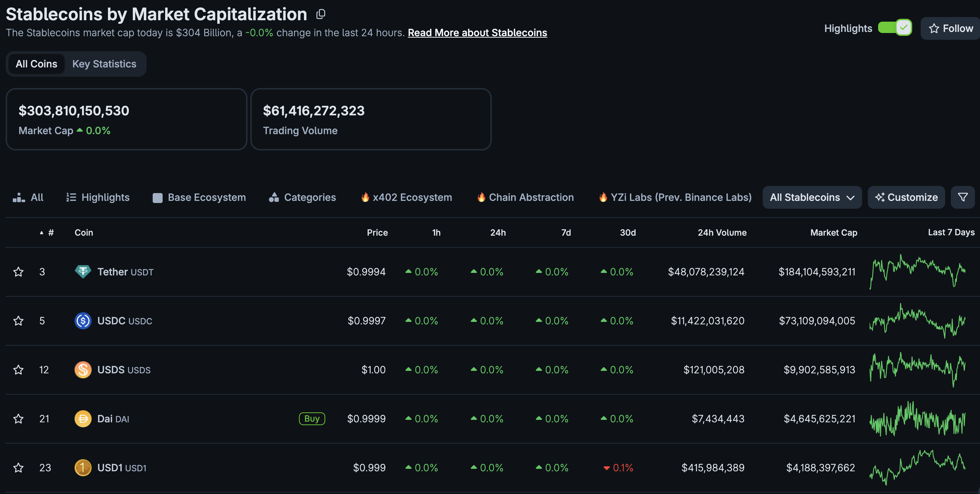Image resolution: width=980 pixels, height=494 pixels.
Task: Star Tether as a favorite
Action: click(x=18, y=271)
